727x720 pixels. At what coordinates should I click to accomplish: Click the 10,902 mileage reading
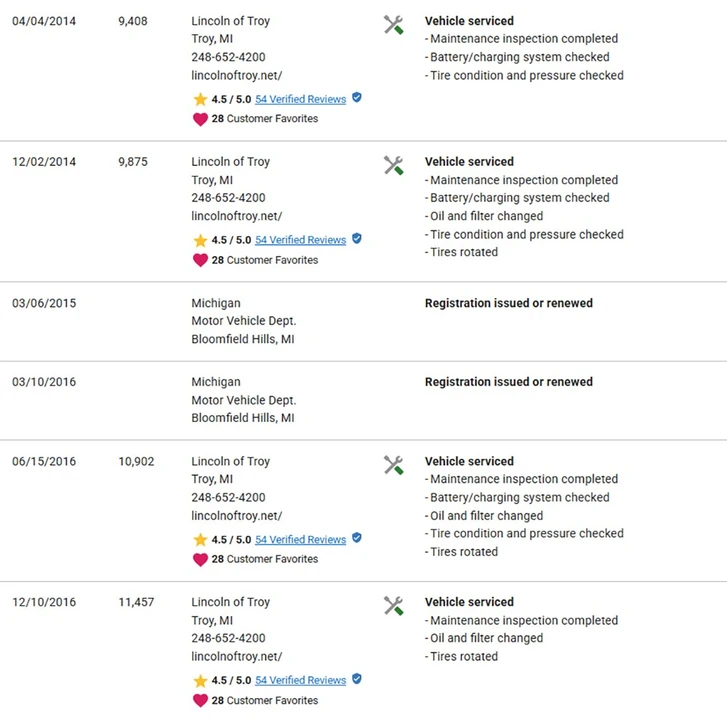(136, 462)
